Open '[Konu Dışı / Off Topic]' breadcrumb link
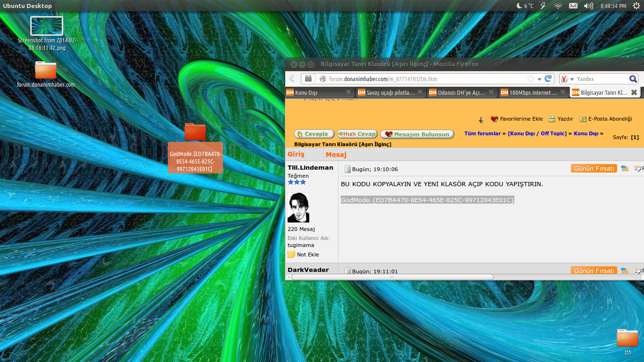Image resolution: width=644 pixels, height=362 pixels. click(537, 134)
